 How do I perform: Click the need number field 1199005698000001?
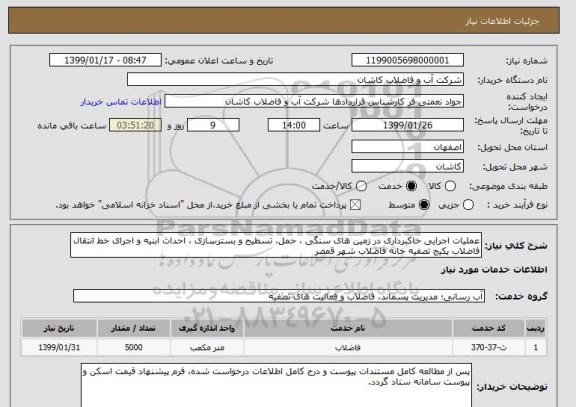coord(407,60)
